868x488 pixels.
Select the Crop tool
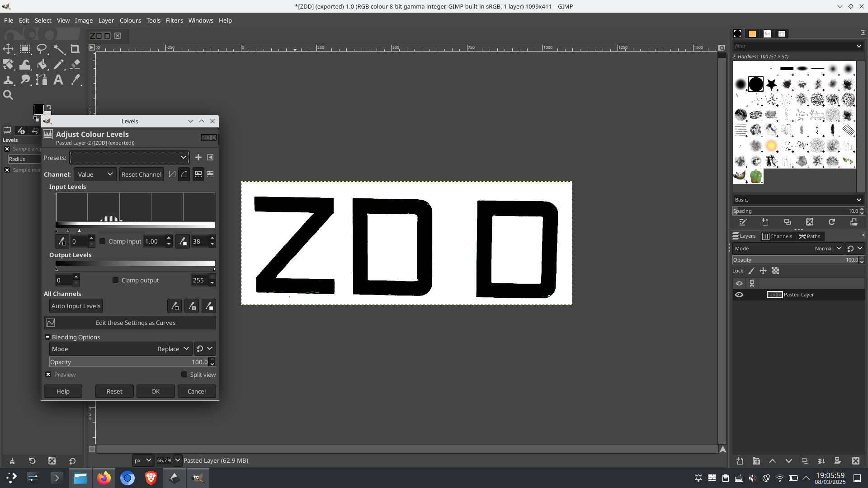(x=75, y=49)
